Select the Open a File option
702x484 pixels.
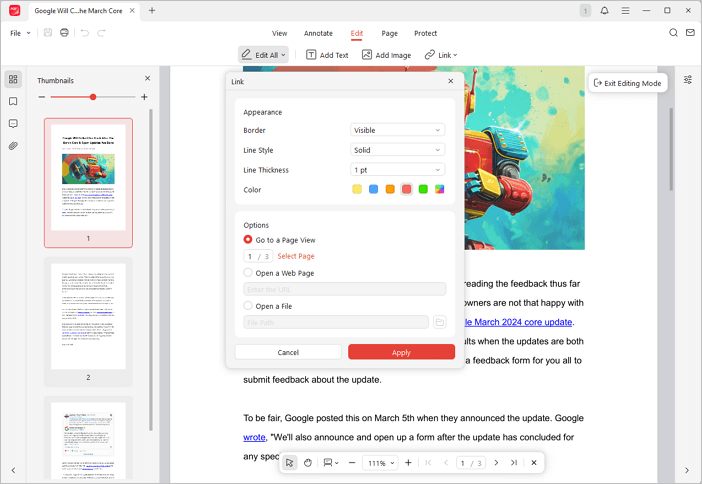[x=248, y=305]
